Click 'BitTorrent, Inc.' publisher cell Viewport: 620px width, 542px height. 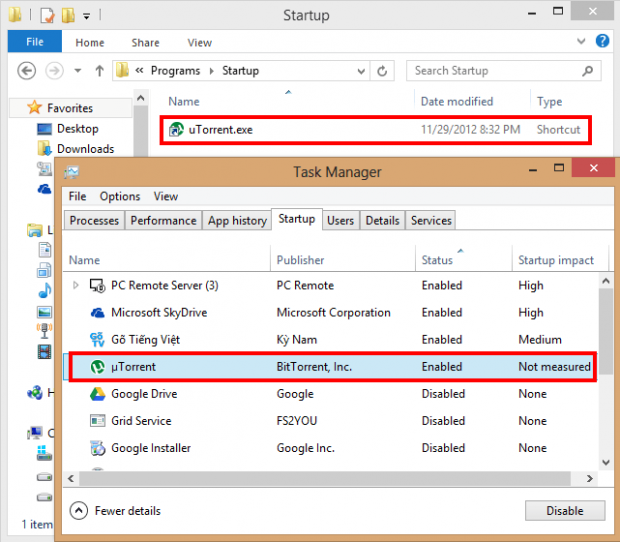pos(314,367)
